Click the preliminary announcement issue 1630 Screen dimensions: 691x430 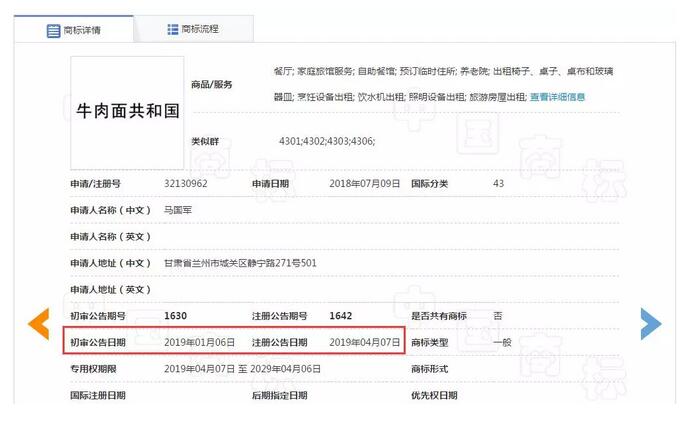175,316
